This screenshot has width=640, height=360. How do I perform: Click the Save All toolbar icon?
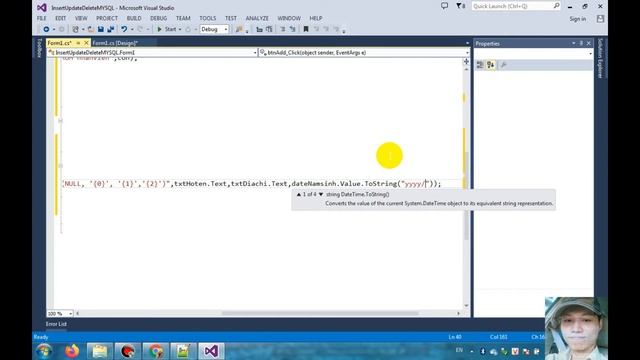tap(111, 29)
